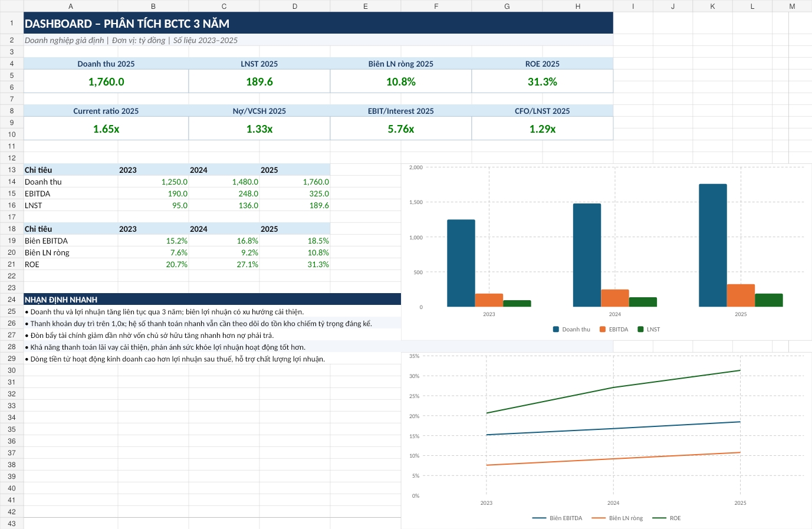
Task: Click the 2024 revenue cell 1,480.0
Action: (224, 182)
